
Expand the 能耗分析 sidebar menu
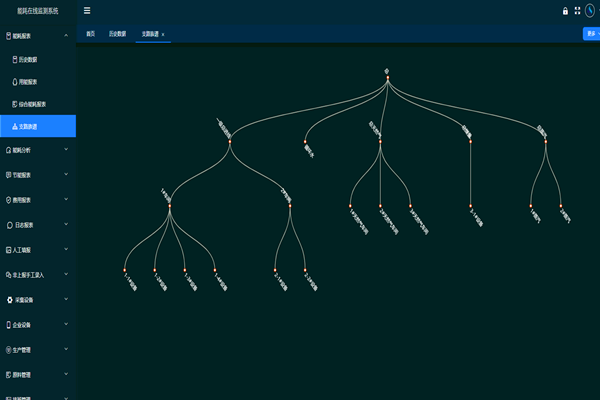coord(66,150)
